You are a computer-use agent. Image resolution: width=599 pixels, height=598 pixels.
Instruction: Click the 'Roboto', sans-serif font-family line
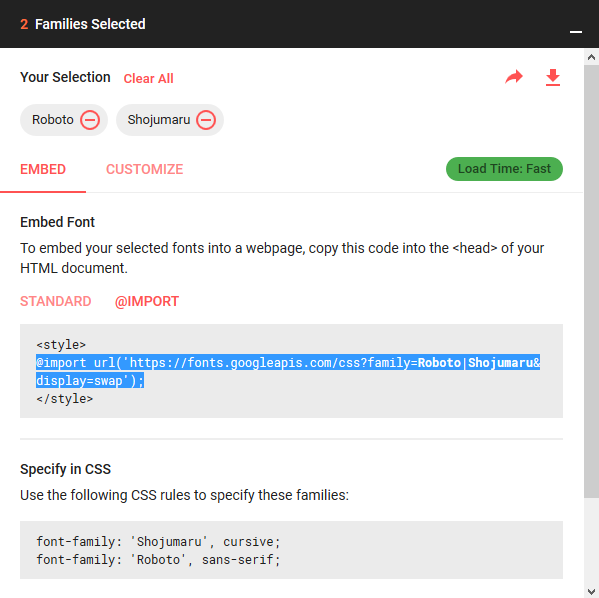(x=158, y=560)
